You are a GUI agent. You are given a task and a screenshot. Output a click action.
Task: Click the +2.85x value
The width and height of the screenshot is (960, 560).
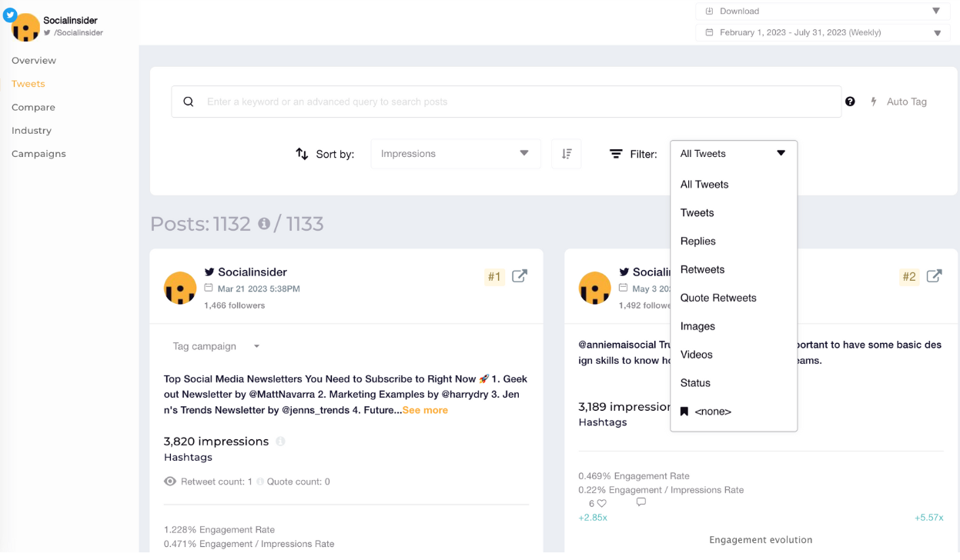pos(593,518)
